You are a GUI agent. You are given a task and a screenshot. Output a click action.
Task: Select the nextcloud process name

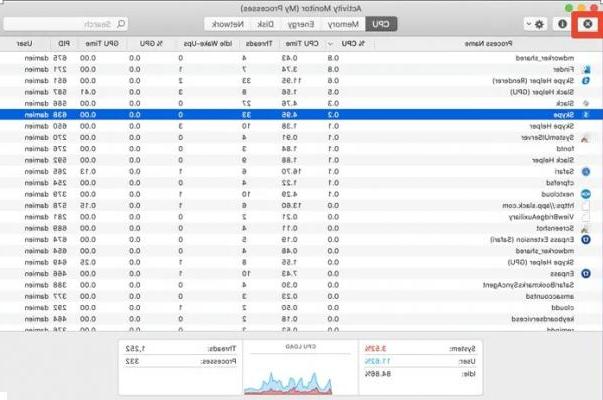pos(558,194)
